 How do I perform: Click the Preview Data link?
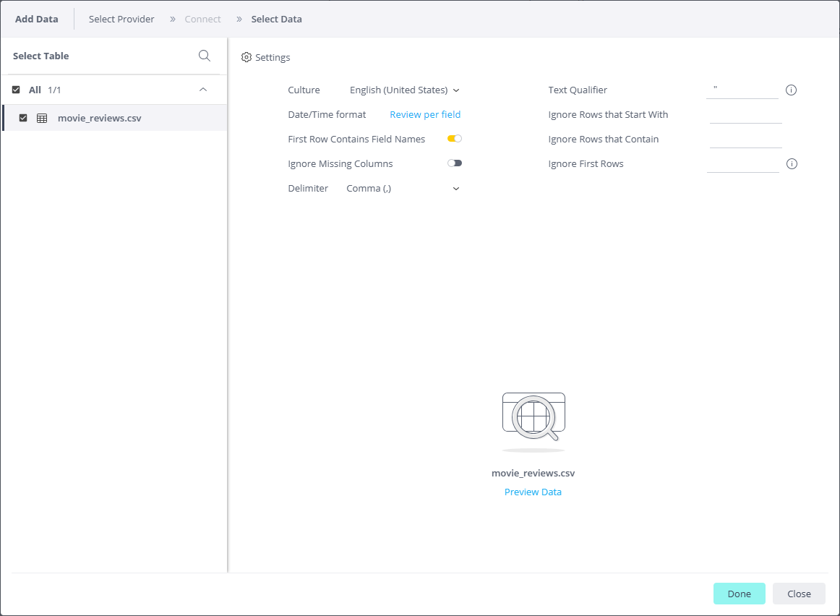click(x=533, y=492)
